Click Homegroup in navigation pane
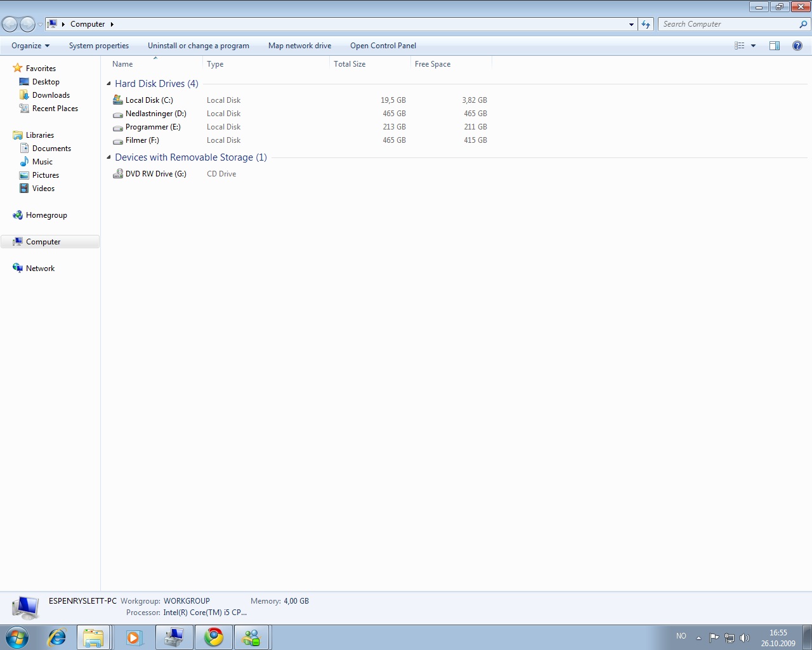 click(x=46, y=215)
